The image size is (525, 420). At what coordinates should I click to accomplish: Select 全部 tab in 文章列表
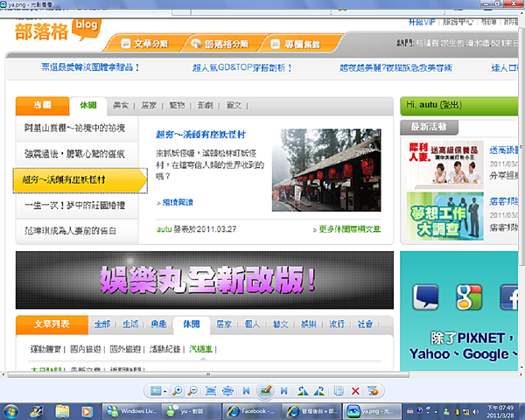[x=102, y=325]
